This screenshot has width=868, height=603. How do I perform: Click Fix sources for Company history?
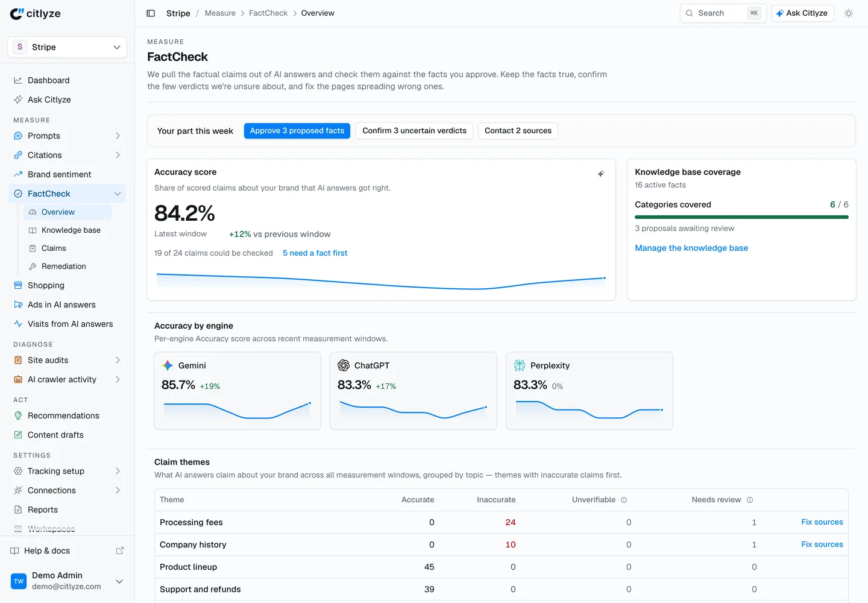[x=822, y=545]
